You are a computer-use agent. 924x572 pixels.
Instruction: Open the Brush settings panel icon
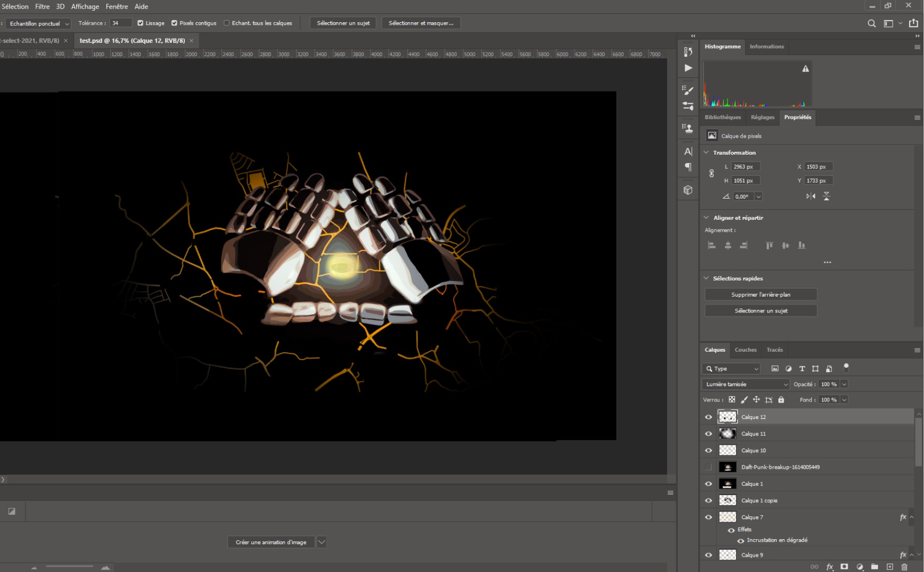pyautogui.click(x=688, y=90)
